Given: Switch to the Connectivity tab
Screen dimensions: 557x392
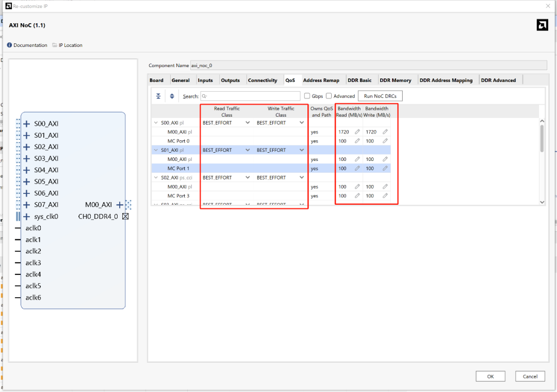Looking at the screenshot, I should click(x=263, y=80).
